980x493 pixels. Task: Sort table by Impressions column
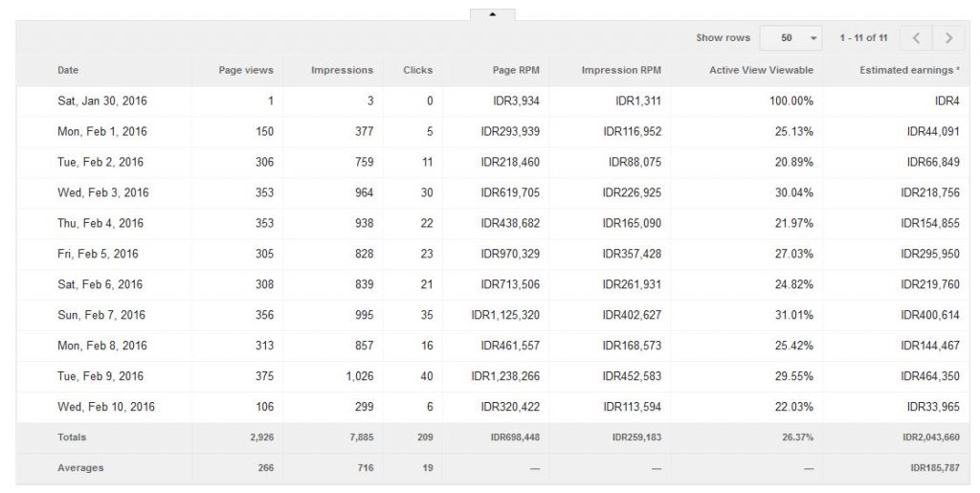click(x=342, y=70)
